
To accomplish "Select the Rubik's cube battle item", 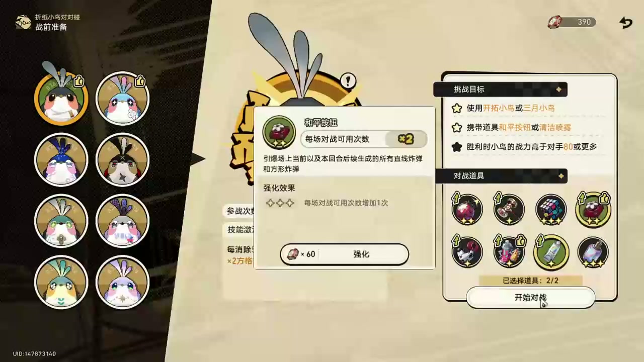I will click(x=551, y=209).
